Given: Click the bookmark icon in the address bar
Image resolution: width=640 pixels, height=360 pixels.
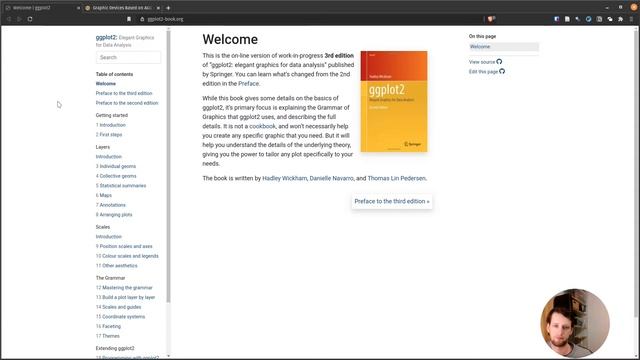Looking at the screenshot, I should pos(129,19).
